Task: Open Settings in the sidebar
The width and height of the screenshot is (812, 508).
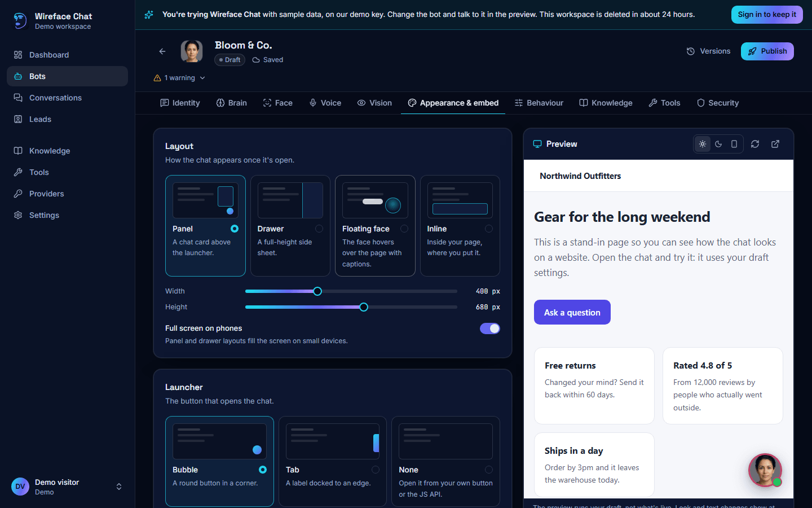Action: coord(67,215)
